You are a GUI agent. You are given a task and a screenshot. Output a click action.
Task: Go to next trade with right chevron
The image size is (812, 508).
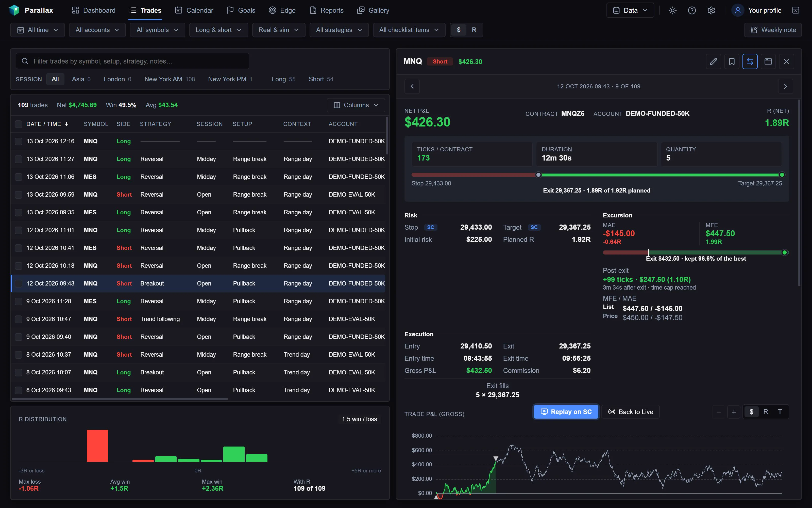[x=786, y=86]
